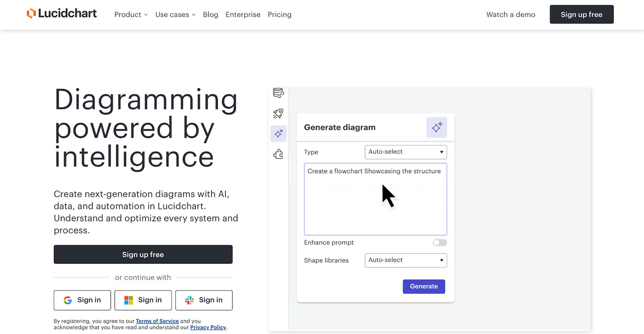Navigate to the Pricing page
Image resolution: width=644 pixels, height=334 pixels.
(279, 14)
